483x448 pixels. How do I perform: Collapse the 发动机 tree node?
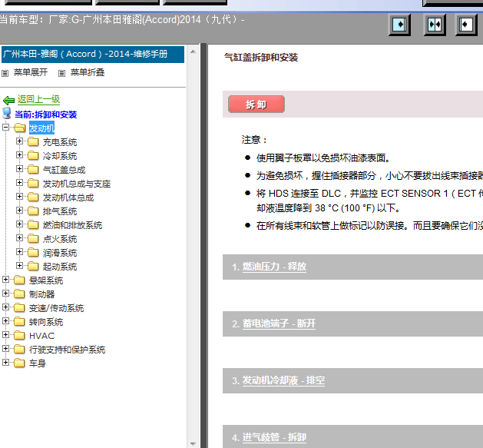5,127
